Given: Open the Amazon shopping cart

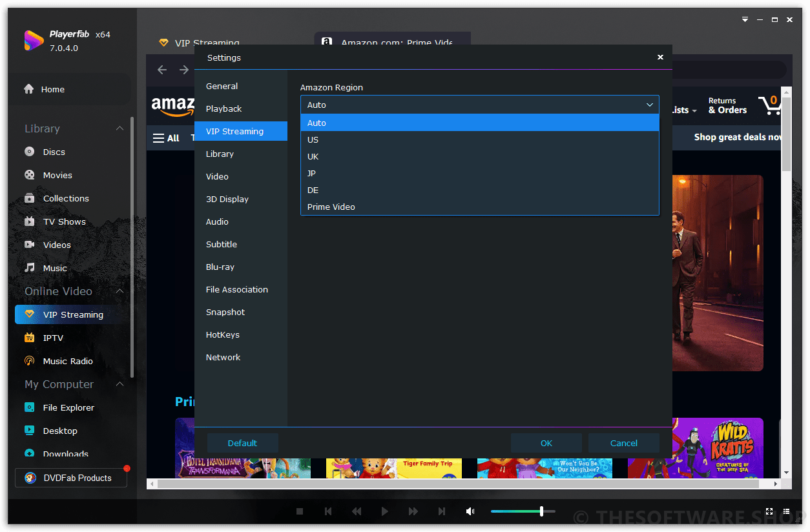Looking at the screenshot, I should (770, 105).
